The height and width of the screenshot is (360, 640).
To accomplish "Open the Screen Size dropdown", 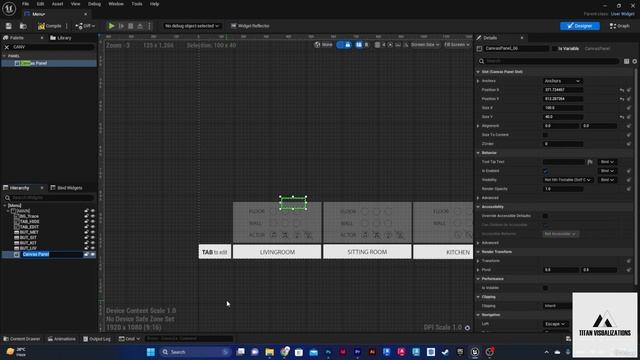I will (425, 45).
